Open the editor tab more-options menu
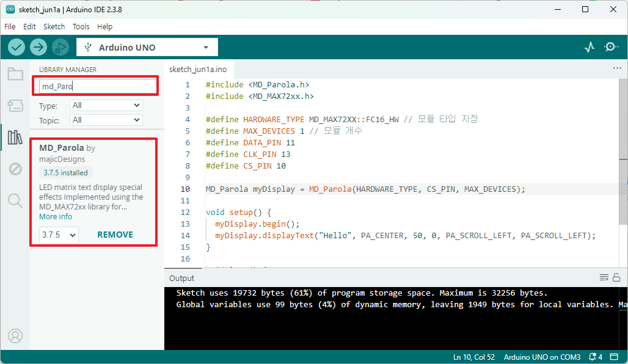Viewport: 628px width, 364px height. (617, 68)
